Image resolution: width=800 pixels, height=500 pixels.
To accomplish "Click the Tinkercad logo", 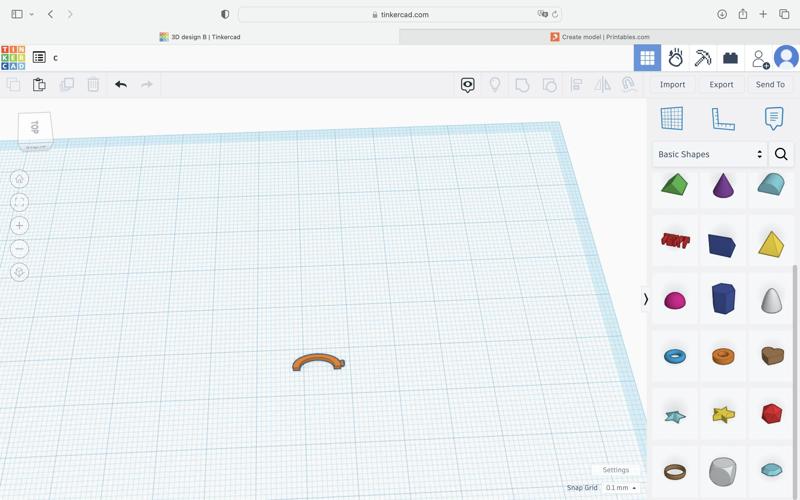I will (x=13, y=58).
